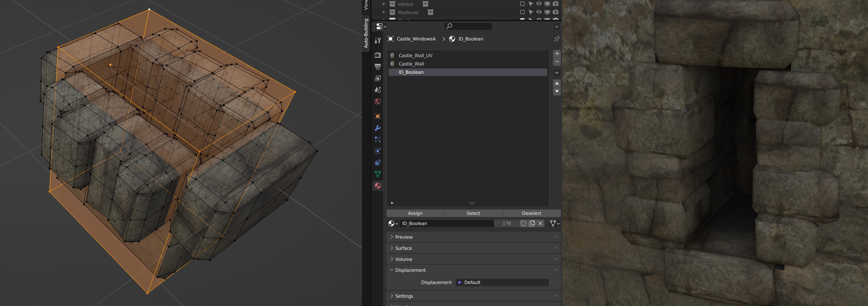868x306 pixels.
Task: Click the Medieval collection icon
Action: coord(392,12)
